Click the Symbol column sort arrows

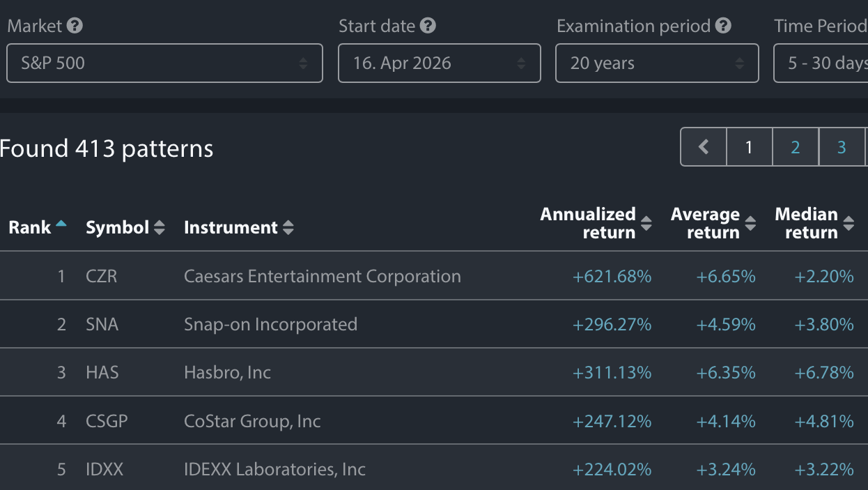point(160,227)
